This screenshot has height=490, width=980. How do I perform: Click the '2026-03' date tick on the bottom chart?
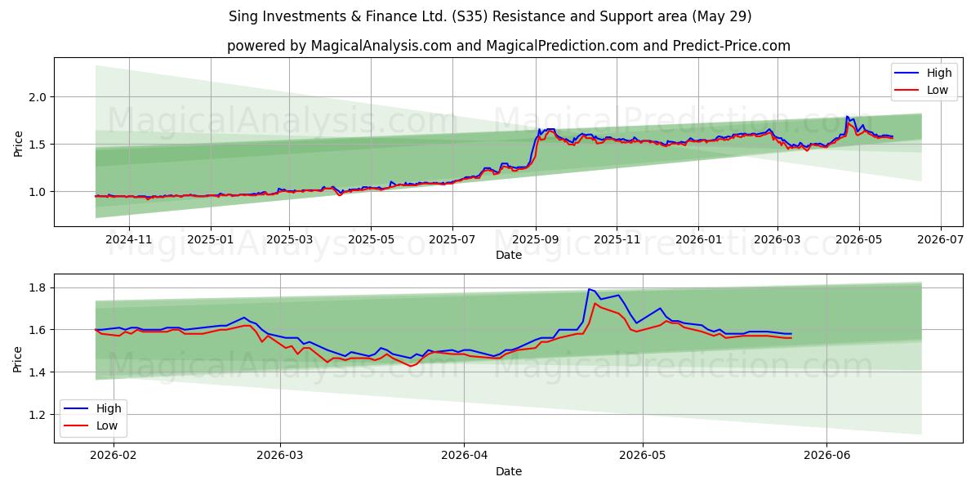coord(280,457)
